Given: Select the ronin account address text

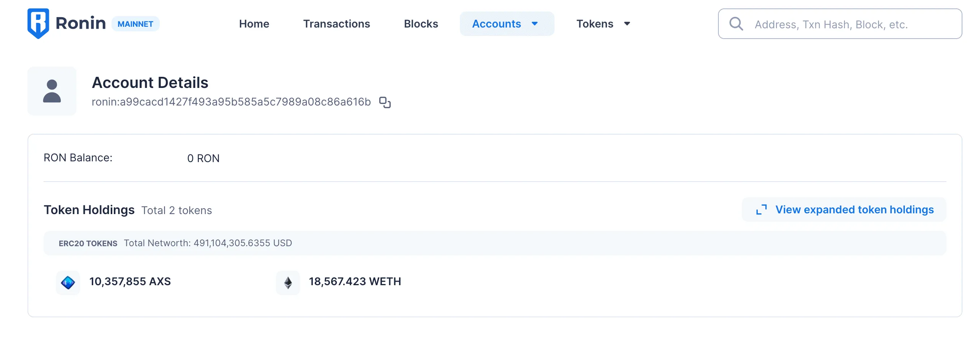Looking at the screenshot, I should pos(231,102).
